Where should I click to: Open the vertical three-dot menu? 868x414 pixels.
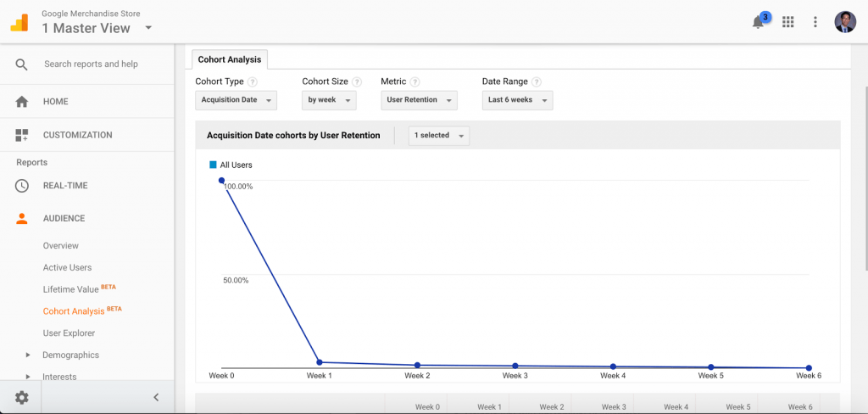pyautogui.click(x=815, y=21)
